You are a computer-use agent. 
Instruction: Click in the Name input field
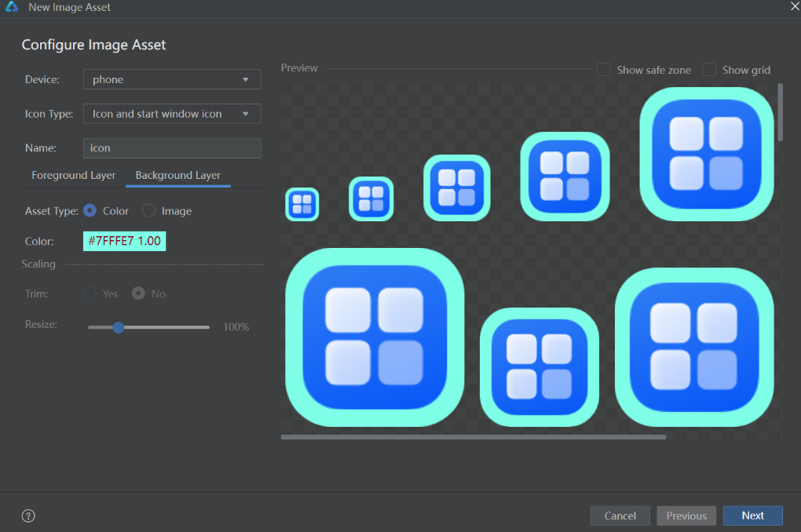click(171, 148)
